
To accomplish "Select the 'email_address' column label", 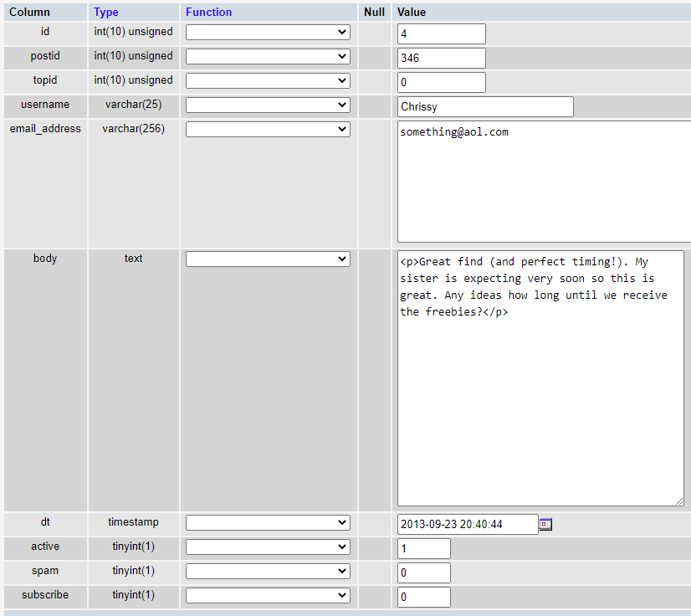I will (45, 129).
